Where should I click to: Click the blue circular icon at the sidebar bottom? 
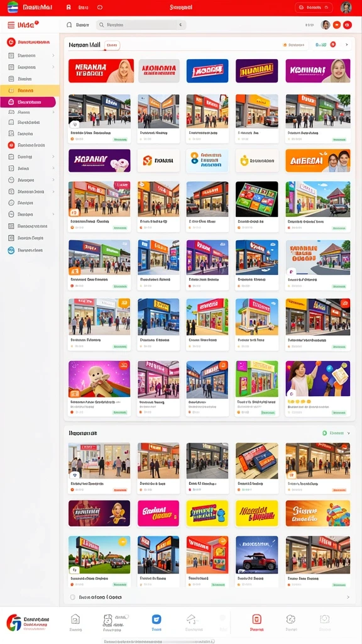[x=11, y=250]
